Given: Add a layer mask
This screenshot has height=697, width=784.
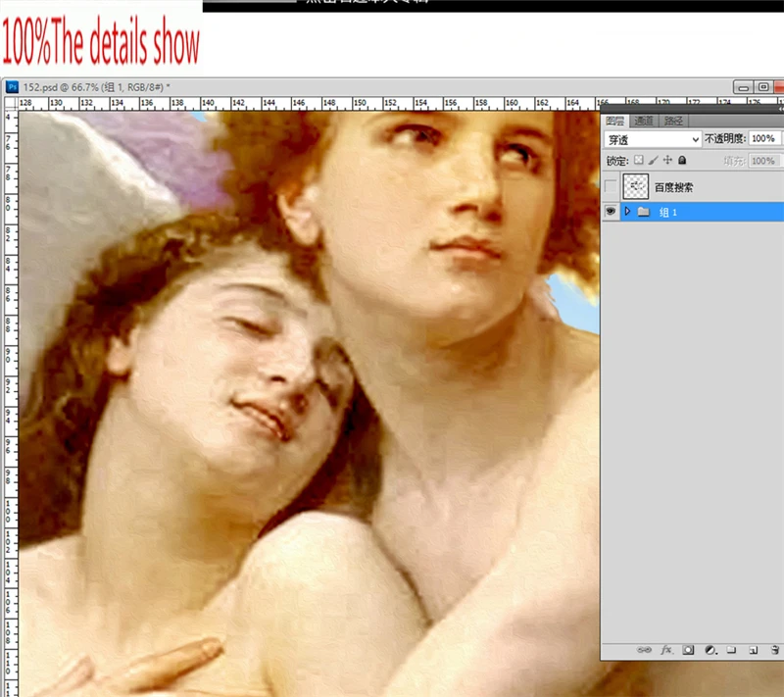Looking at the screenshot, I should click(688, 650).
